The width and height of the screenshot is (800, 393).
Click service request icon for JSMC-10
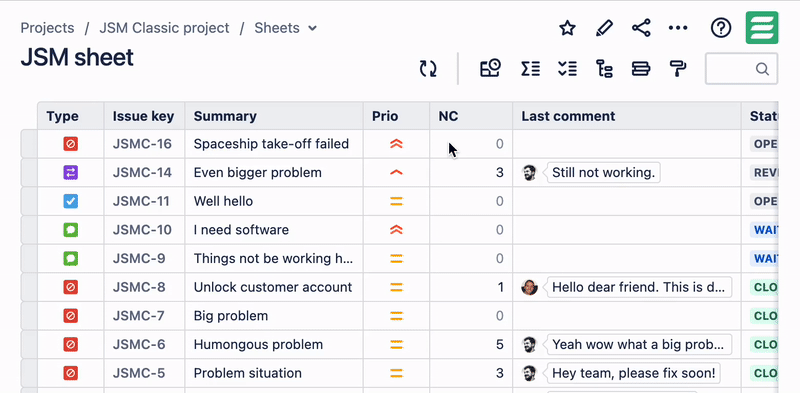click(70, 230)
